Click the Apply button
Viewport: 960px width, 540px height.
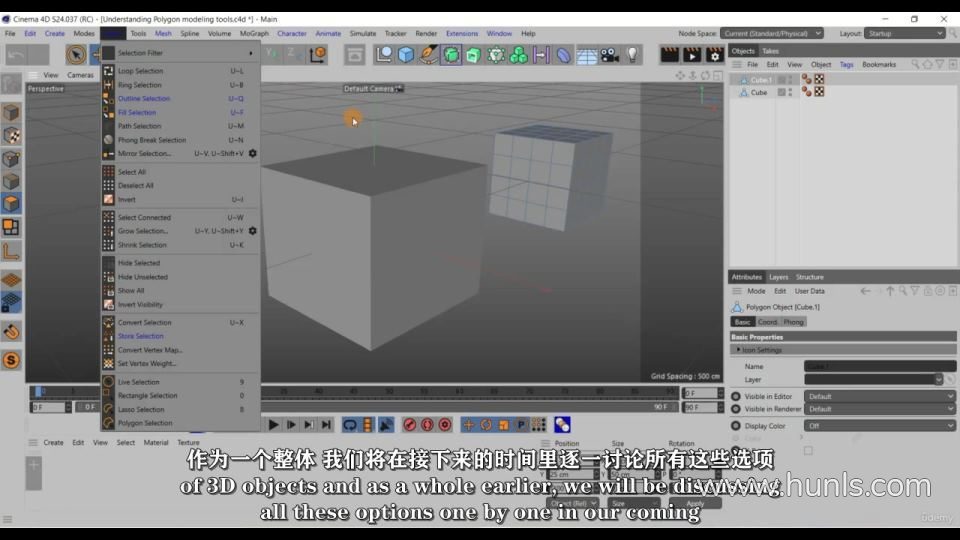click(x=696, y=504)
